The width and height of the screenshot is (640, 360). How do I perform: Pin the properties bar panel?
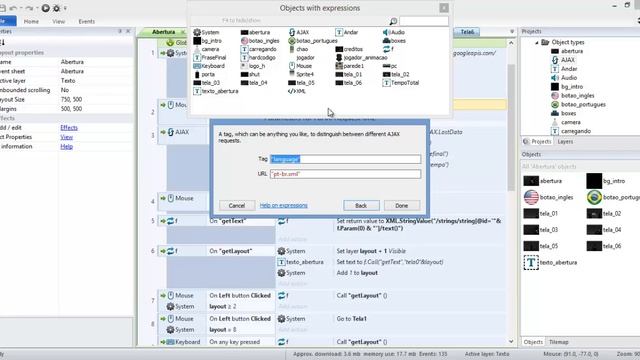click(120, 31)
